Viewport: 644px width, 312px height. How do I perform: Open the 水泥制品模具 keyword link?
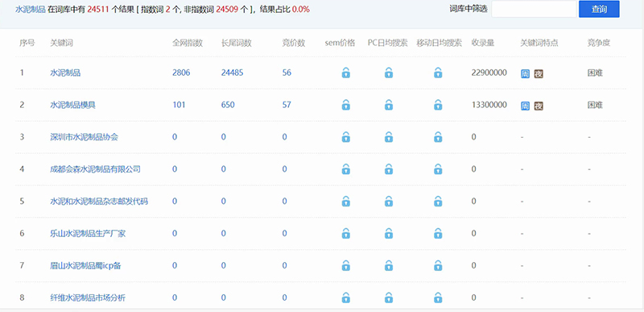click(x=72, y=105)
